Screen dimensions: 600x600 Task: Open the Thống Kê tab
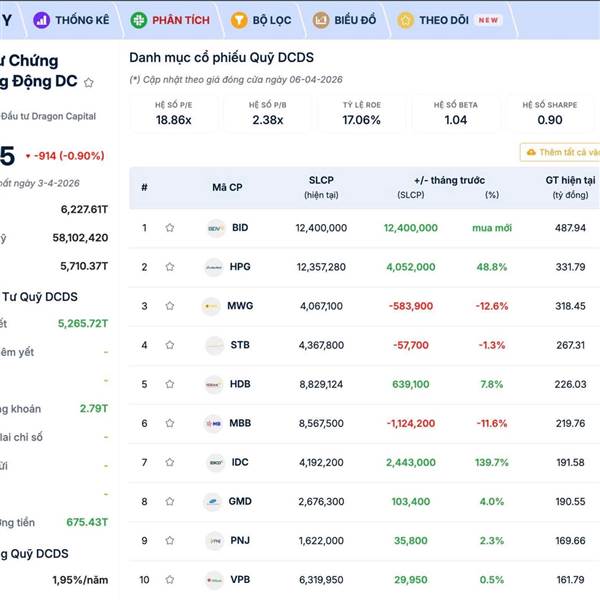tap(72, 20)
